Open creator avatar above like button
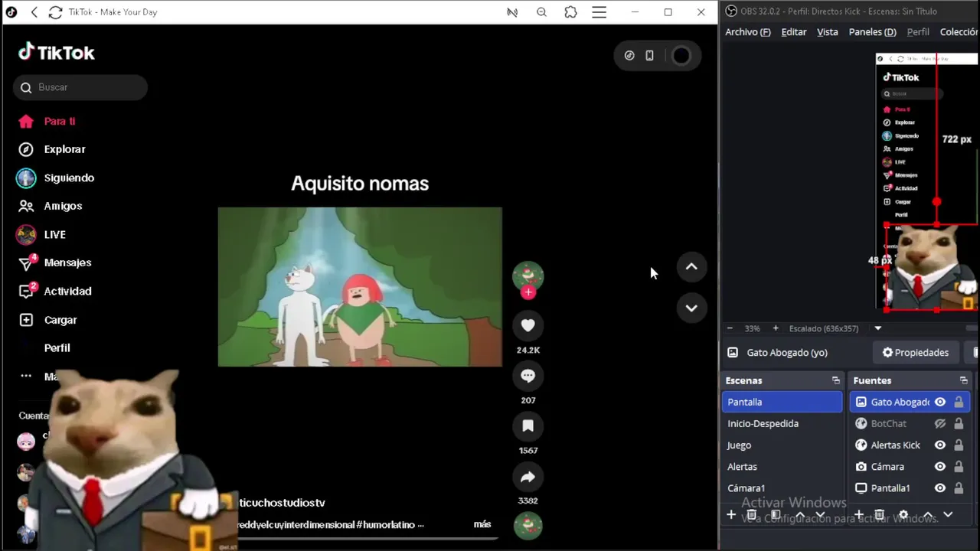The height and width of the screenshot is (551, 980). coord(528,275)
